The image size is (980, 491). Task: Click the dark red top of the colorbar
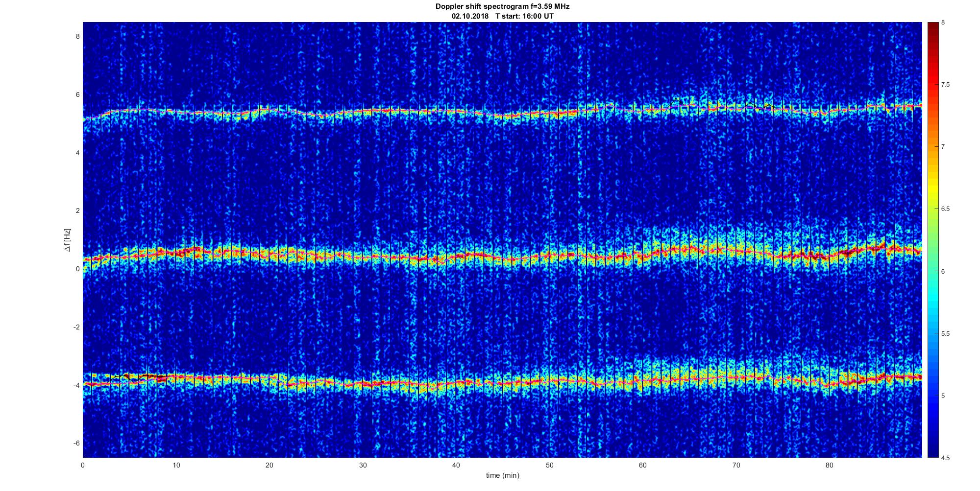933,29
